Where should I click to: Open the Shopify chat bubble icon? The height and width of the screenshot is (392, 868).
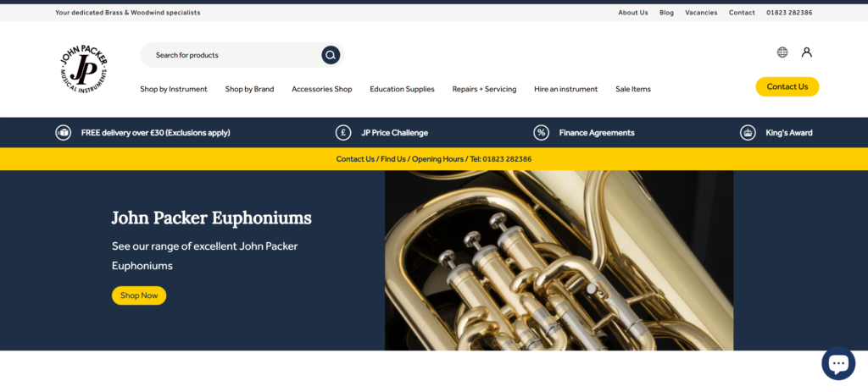pos(838,363)
